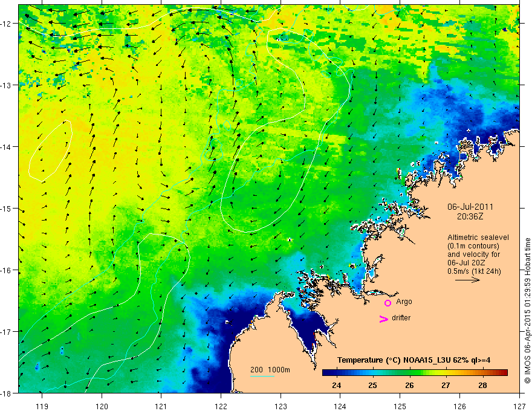
Task: Click the time text '20:36Z'
Action: click(470, 216)
